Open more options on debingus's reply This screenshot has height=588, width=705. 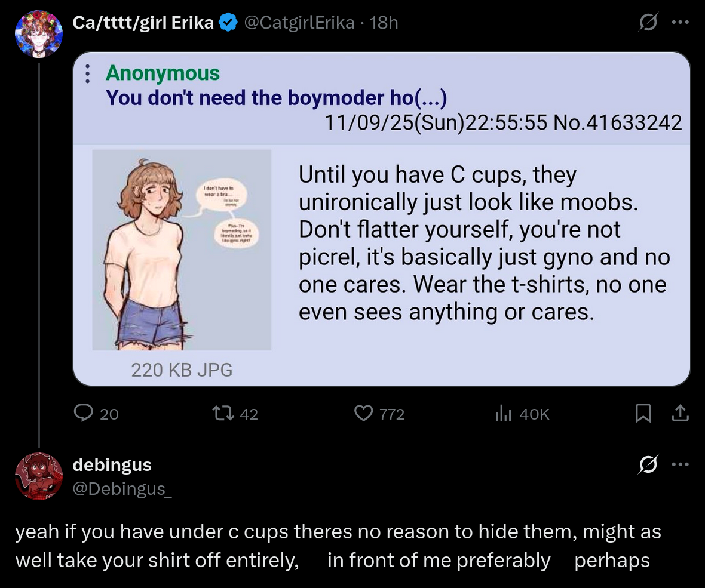coord(680,464)
